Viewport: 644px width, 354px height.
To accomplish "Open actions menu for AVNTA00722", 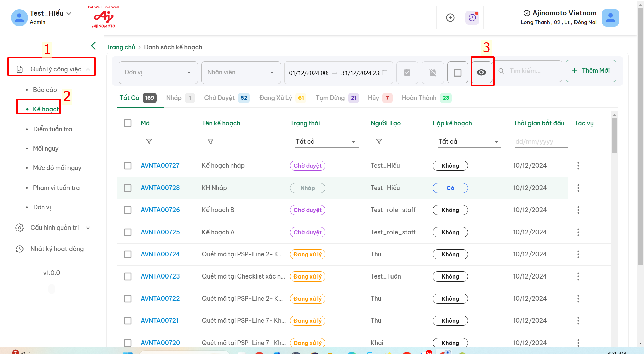I will [578, 299].
